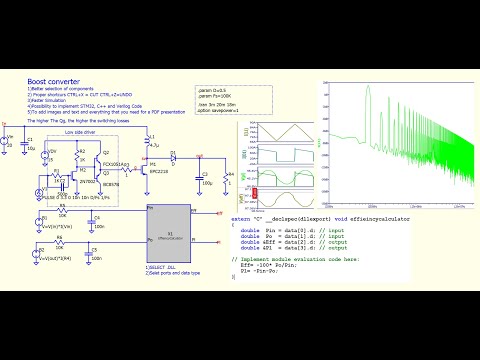Screen dimensions: 480x360
Task: Click the '.param Fs=100K' directive
Action: tap(215, 96)
